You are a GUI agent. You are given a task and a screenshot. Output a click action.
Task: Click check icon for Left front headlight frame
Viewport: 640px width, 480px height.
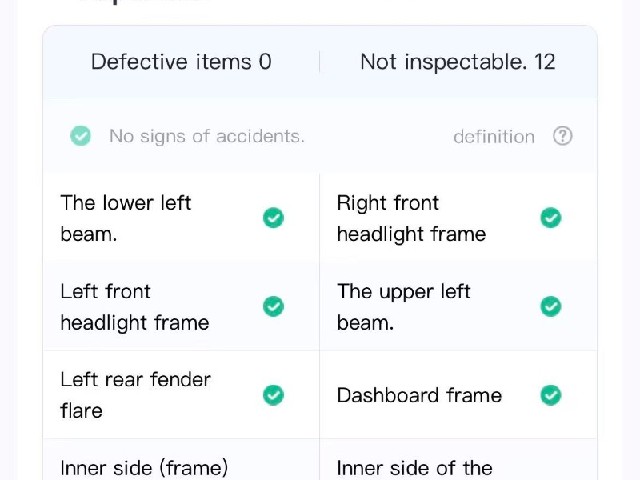273,307
